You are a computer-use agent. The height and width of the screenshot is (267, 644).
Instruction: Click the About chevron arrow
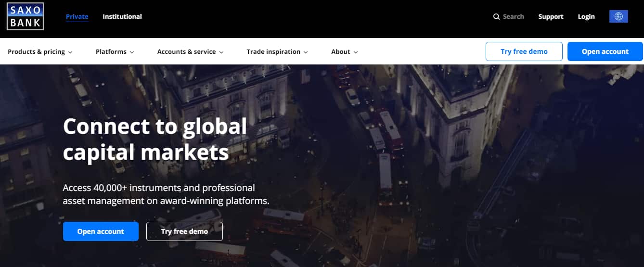[x=356, y=52]
